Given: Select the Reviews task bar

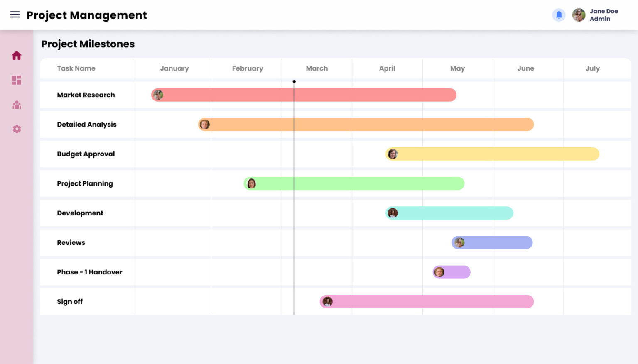Looking at the screenshot, I should click(492, 243).
